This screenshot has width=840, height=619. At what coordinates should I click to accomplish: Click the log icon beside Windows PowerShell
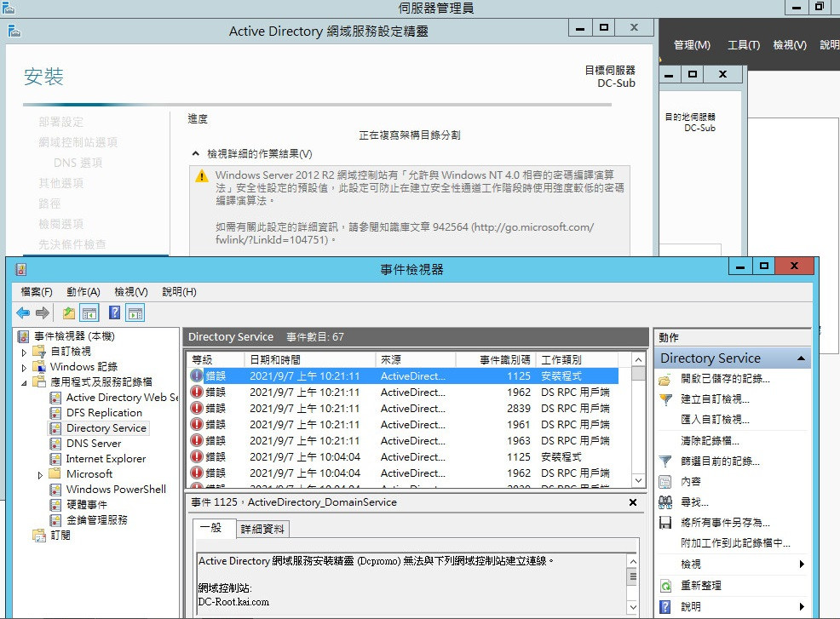coord(55,490)
